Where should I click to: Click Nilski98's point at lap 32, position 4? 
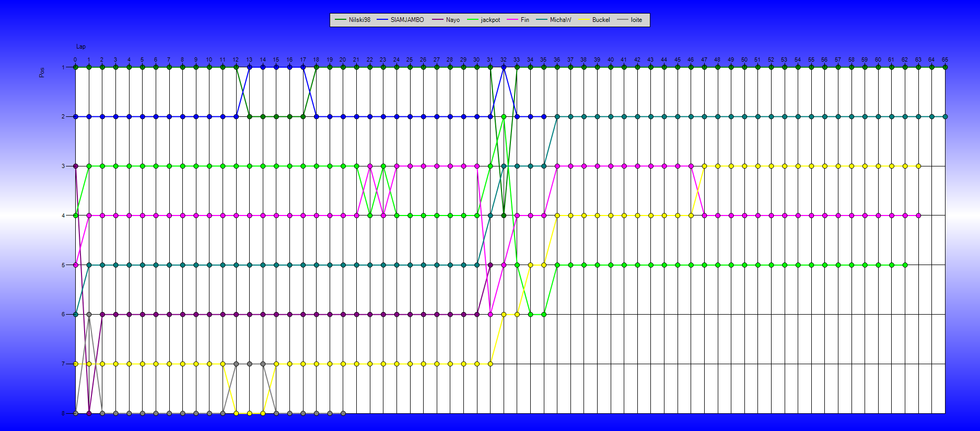[504, 215]
